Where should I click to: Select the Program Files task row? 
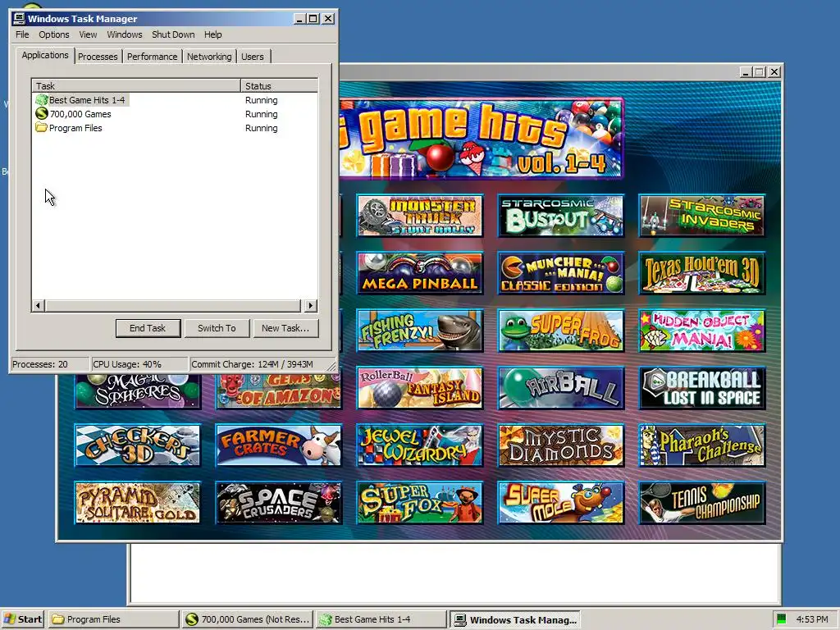point(175,128)
